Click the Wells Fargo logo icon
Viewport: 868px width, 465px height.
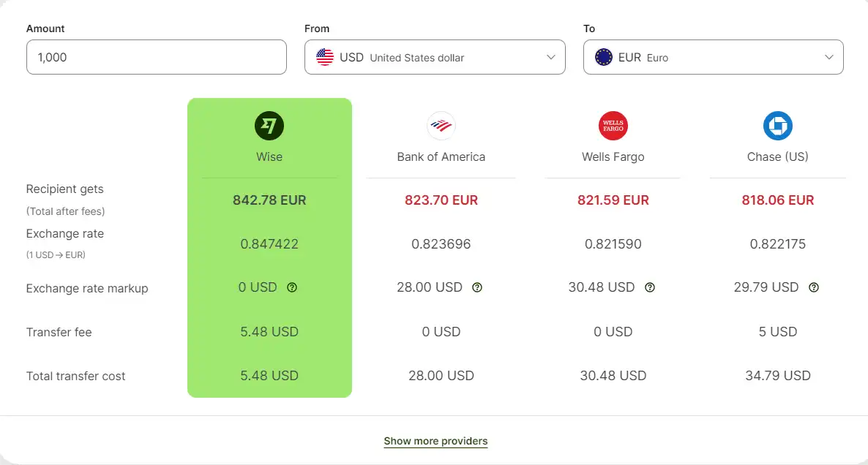(x=613, y=126)
